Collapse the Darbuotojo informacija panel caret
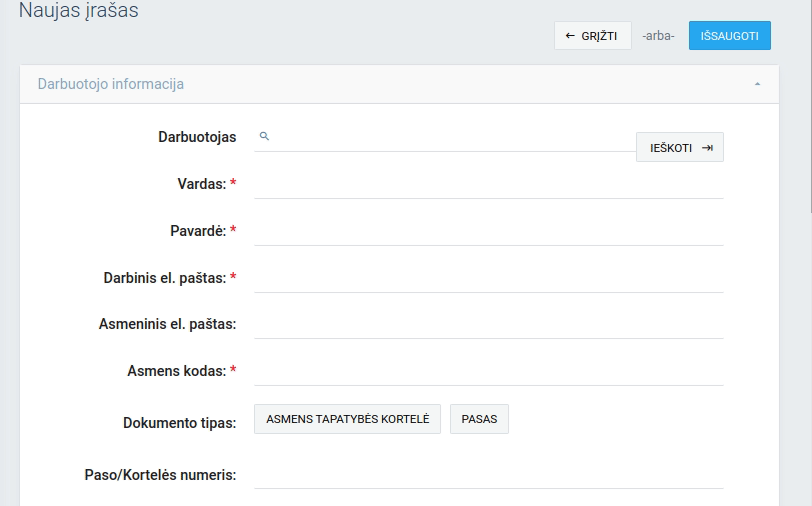812x506 pixels. point(758,85)
